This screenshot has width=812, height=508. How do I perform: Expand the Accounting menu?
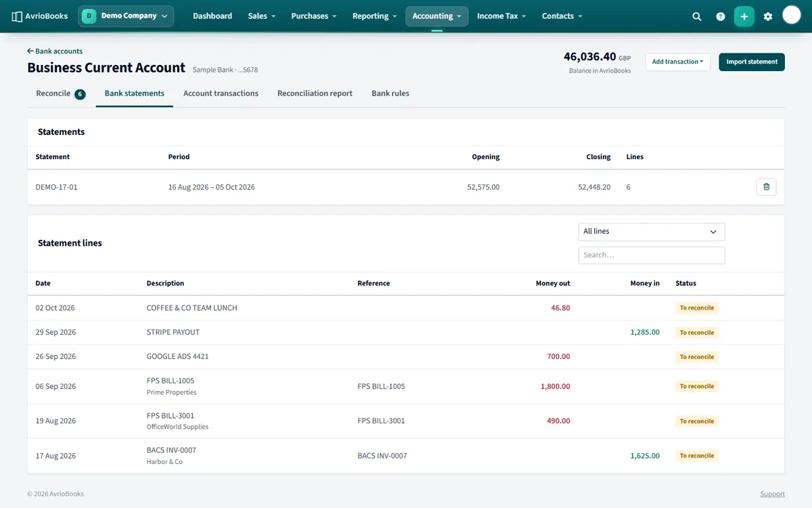click(x=436, y=16)
